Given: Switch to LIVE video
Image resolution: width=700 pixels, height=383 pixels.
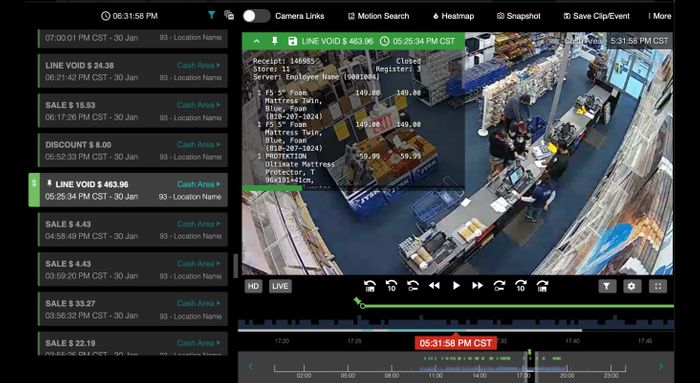Looking at the screenshot, I should (x=280, y=286).
